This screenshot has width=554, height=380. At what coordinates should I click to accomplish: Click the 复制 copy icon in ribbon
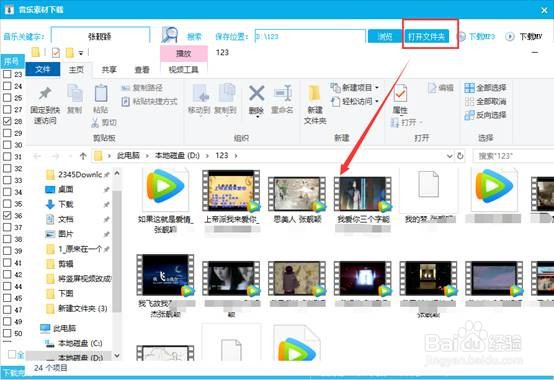(75, 93)
